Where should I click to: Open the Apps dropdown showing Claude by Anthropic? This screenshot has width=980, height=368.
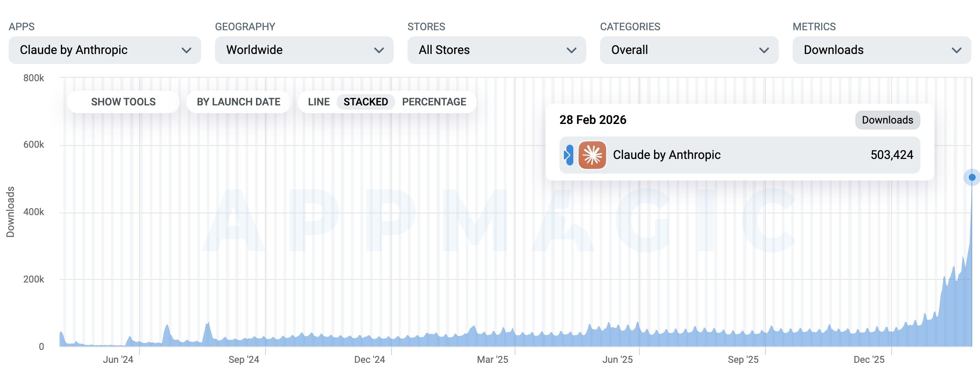pyautogui.click(x=104, y=50)
